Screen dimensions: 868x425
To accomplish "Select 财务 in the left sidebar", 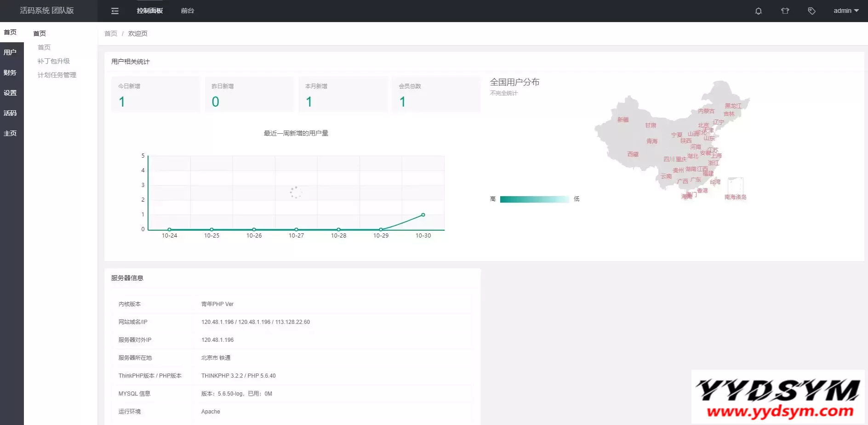I will coord(10,73).
